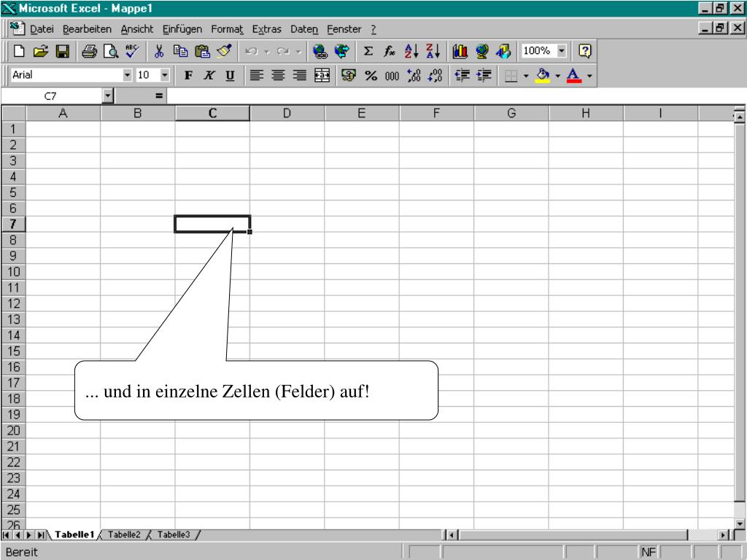Open the Einfügen menu
The height and width of the screenshot is (560, 747).
point(182,29)
